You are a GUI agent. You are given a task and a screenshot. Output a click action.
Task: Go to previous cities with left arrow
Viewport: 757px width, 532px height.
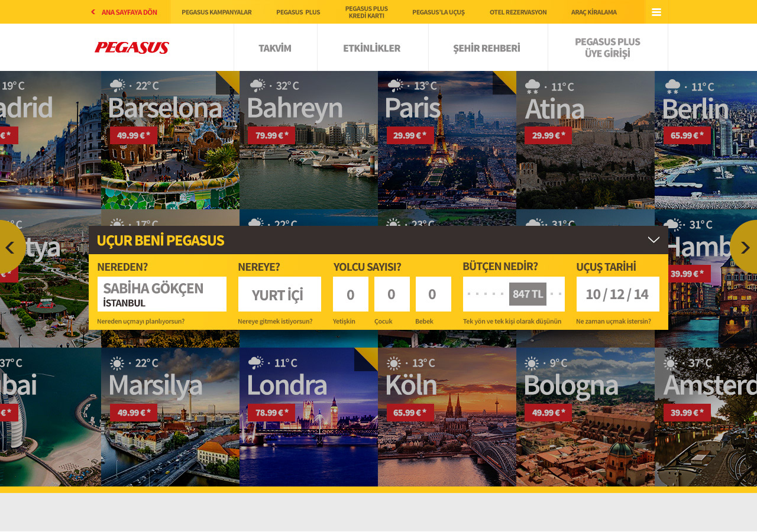click(x=10, y=247)
